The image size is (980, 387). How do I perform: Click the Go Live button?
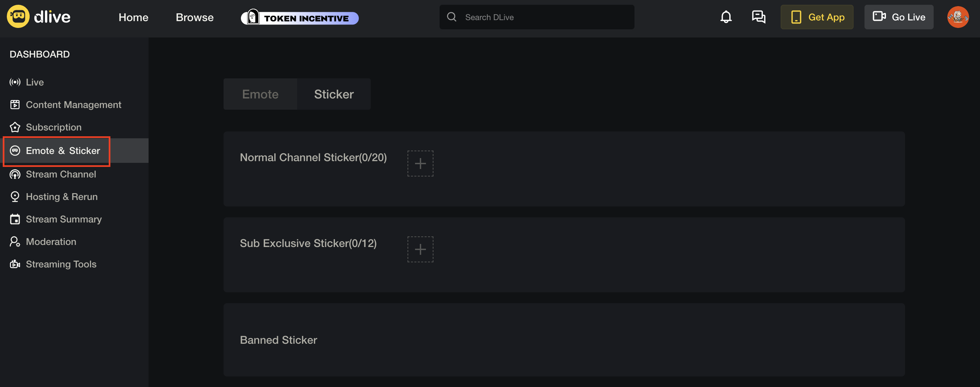(899, 17)
